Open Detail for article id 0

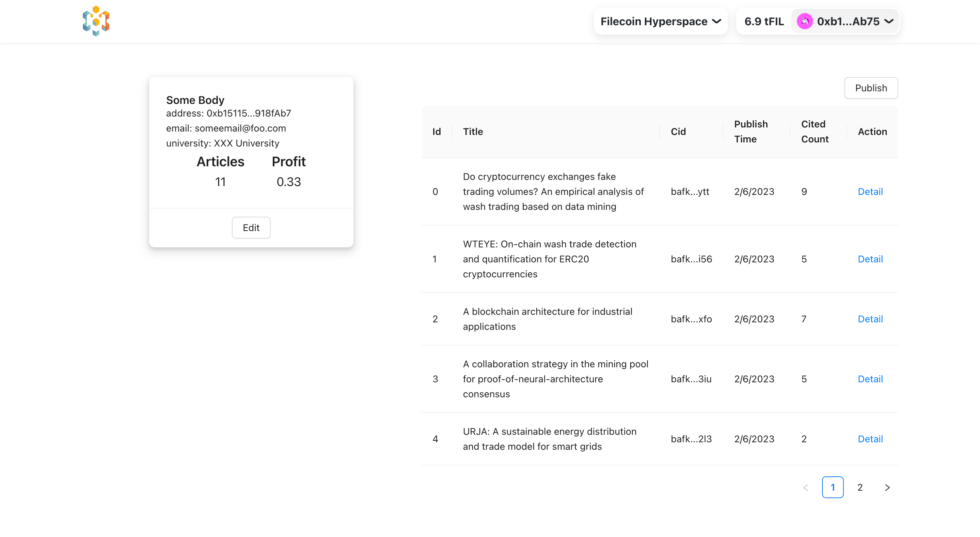870,191
